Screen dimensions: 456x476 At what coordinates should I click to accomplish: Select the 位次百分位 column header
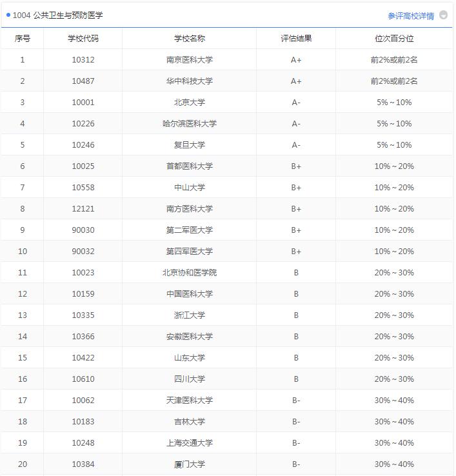[394, 39]
